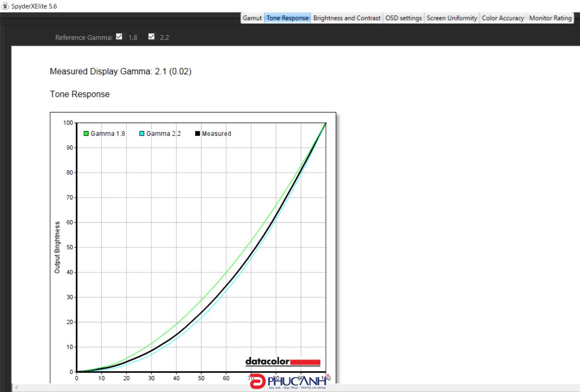Click the SpyderXElite app icon in title bar
The height and width of the screenshot is (392, 580).
pos(6,6)
